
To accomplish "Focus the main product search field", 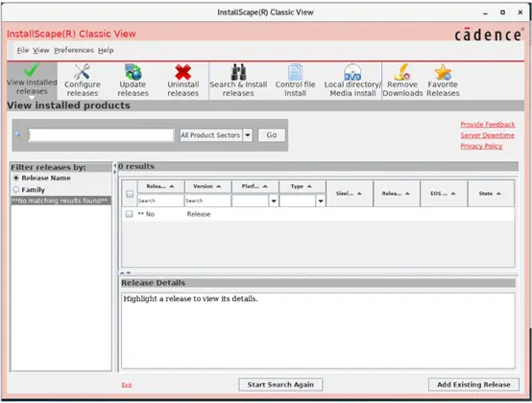I will (101, 135).
